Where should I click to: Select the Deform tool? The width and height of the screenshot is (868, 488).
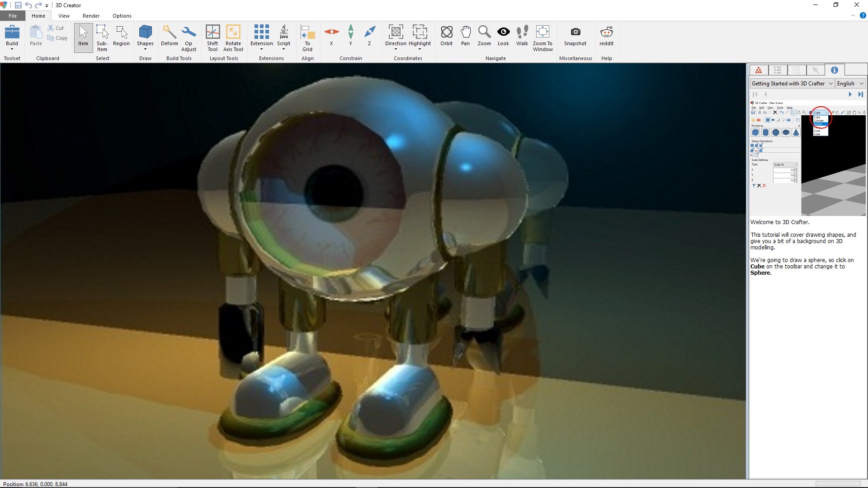pyautogui.click(x=169, y=35)
